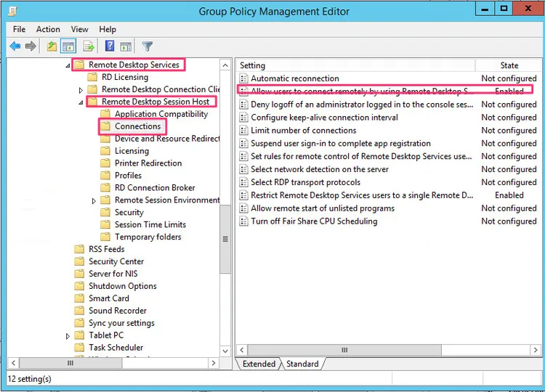Select the Limit number of connections setting
Image resolution: width=545 pixels, height=392 pixels.
[x=303, y=131]
